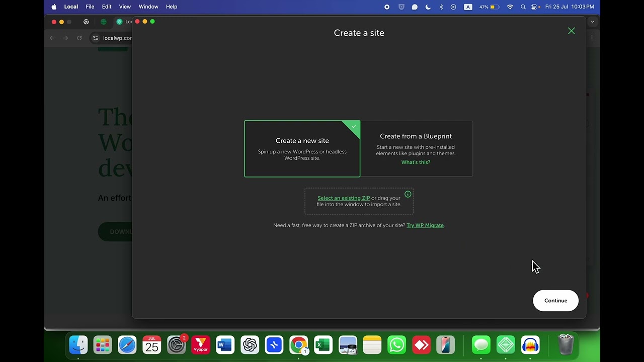Open Launchpad from the Dock

pos(103,345)
